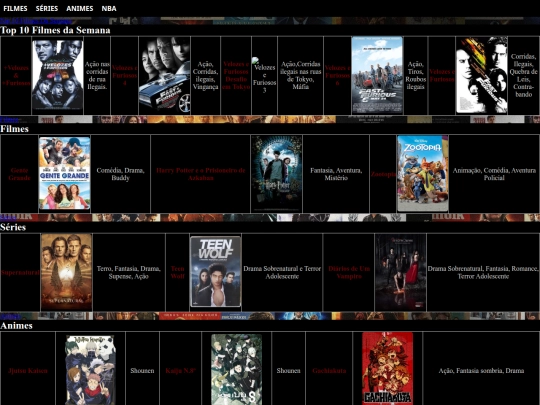Click 'Ação, Fantasia sombria, Drama' genre text
This screenshot has height=405, width=540.
click(481, 371)
